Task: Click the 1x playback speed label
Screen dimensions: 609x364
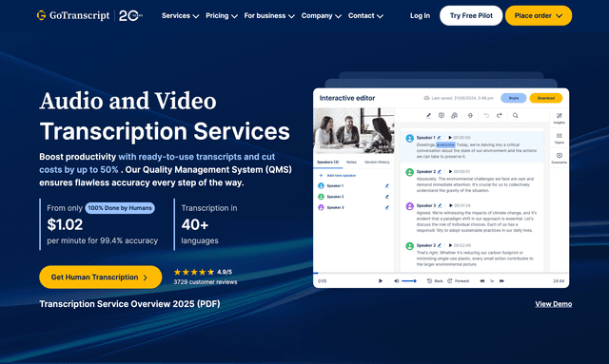Action: 492,281
